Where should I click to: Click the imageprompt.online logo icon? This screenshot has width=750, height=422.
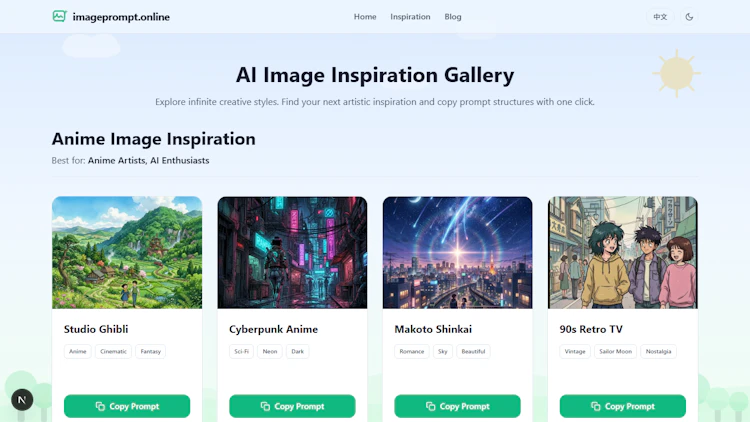click(59, 16)
